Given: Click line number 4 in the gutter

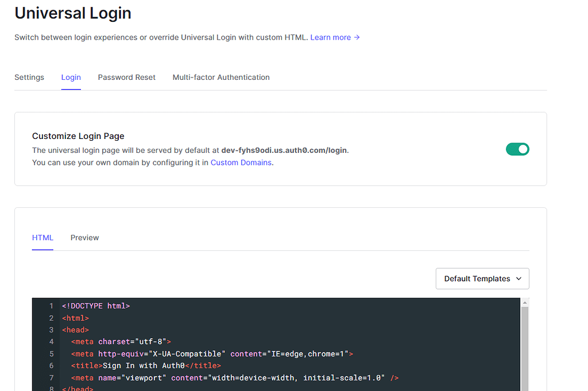Looking at the screenshot, I should [x=51, y=341].
